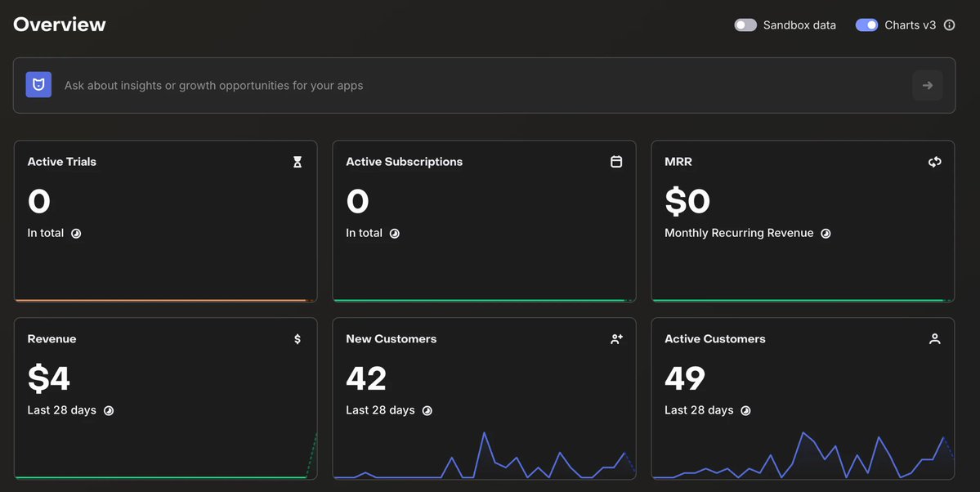Click the MRR recurring arrows icon

pos(934,162)
